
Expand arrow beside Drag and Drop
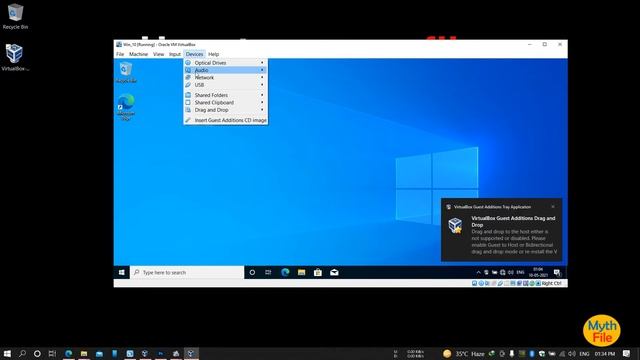262,110
